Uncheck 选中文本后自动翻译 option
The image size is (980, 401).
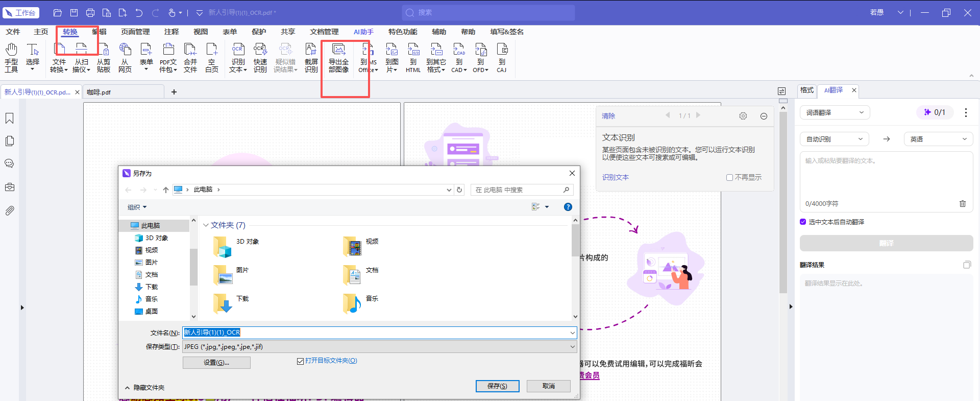pyautogui.click(x=803, y=222)
